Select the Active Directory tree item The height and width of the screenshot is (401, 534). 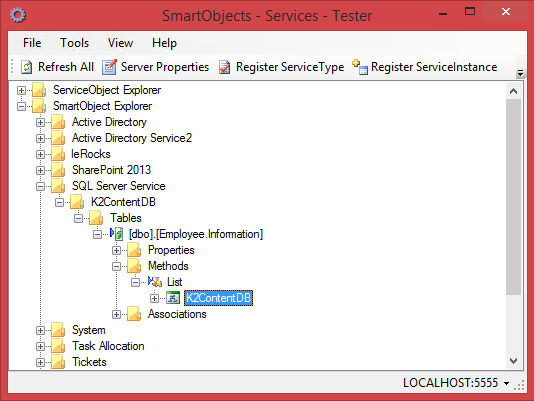tap(109, 122)
